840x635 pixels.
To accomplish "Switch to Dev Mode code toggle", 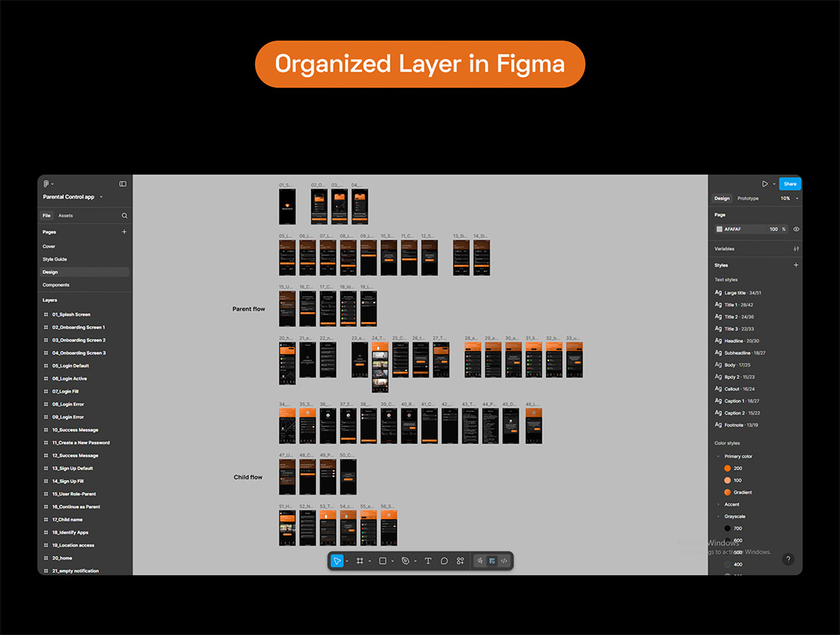I will (504, 560).
